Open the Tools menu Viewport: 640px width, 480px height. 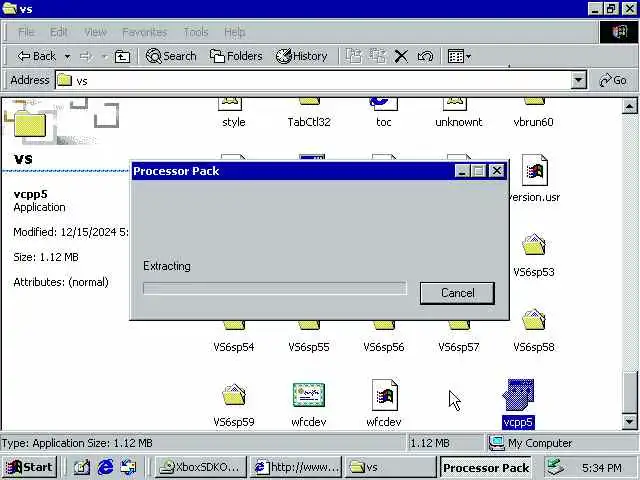point(196,32)
